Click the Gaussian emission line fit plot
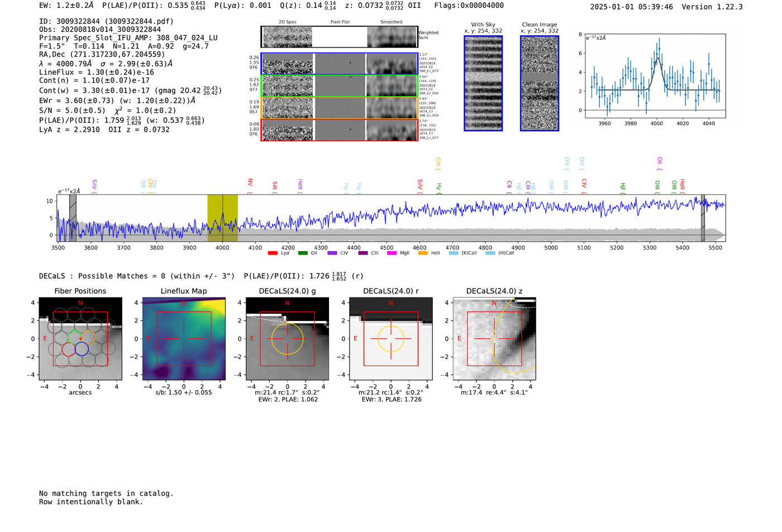Screen dimensions: 782x532 (655, 76)
